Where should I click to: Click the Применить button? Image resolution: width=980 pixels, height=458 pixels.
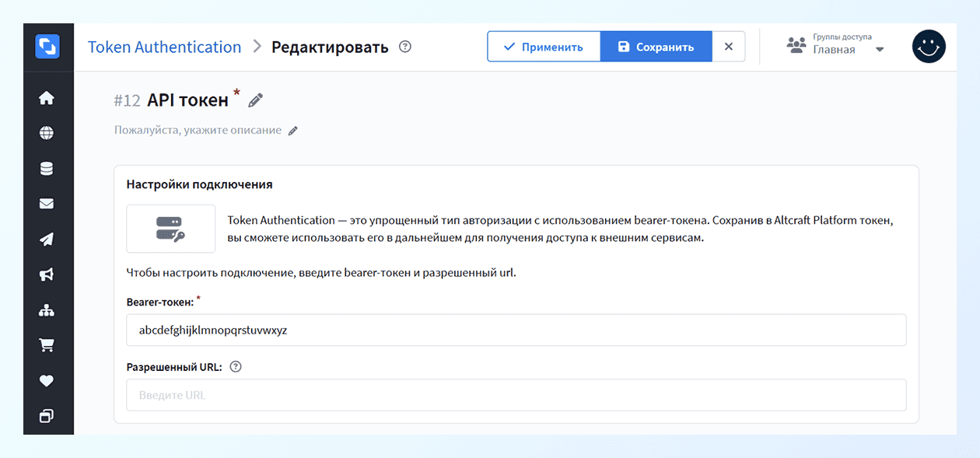(544, 46)
